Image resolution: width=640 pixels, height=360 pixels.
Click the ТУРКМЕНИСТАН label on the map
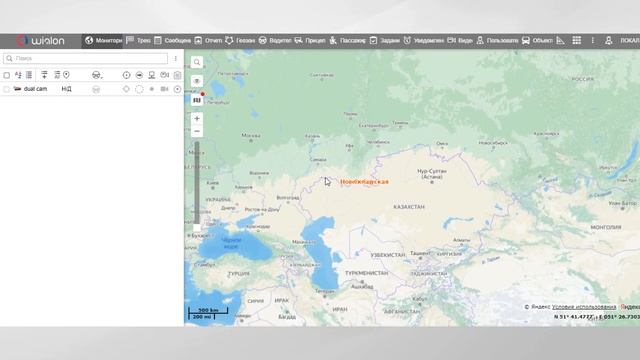click(367, 273)
